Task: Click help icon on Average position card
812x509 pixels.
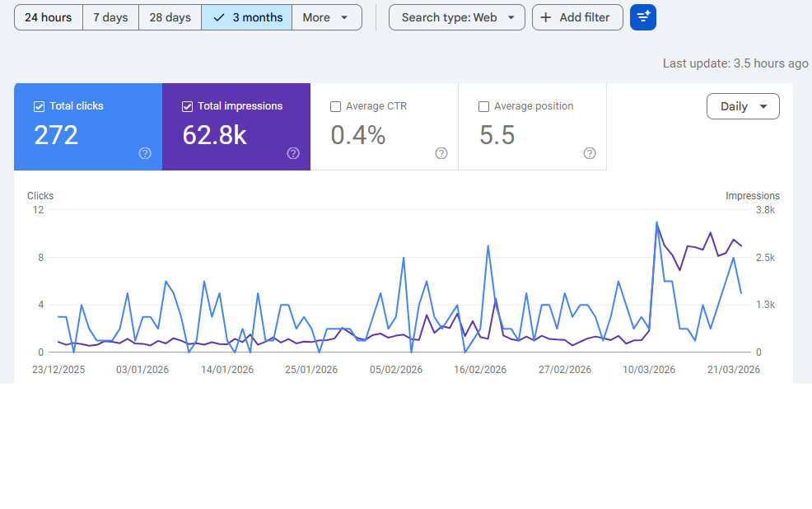Action: 590,153
